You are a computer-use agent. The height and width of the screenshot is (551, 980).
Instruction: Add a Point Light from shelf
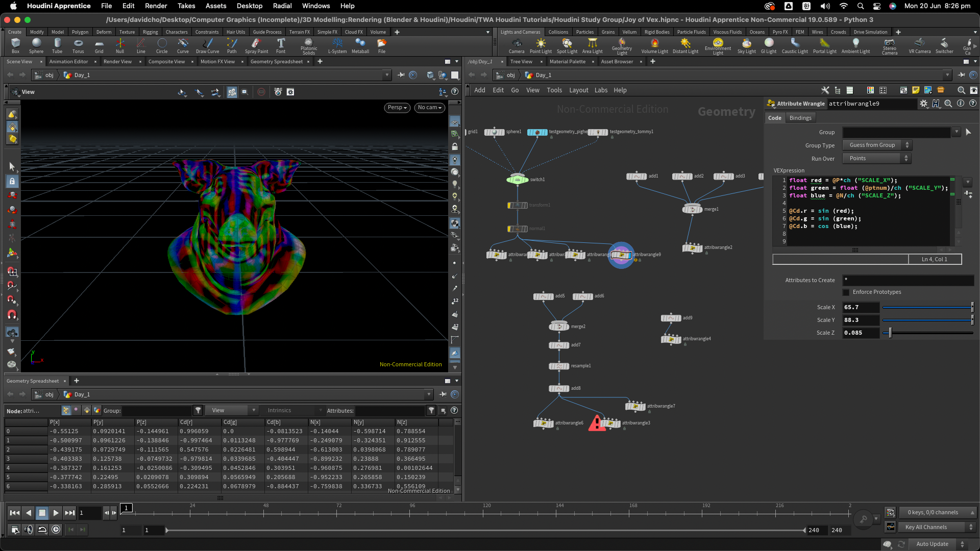(x=541, y=45)
